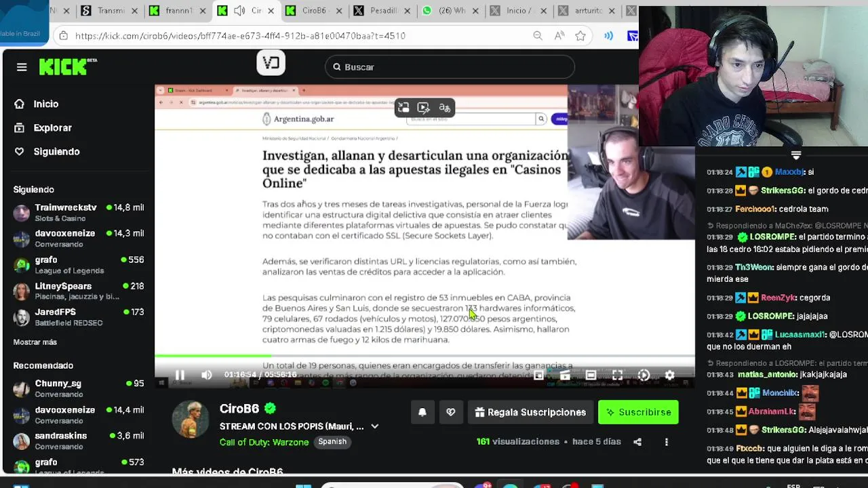Add page to favorites with star icon
868x488 pixels.
coord(580,36)
